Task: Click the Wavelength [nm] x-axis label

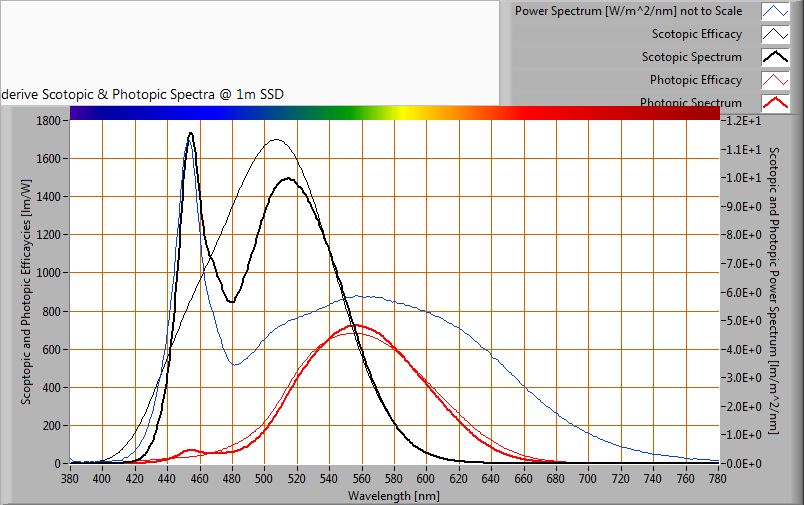Action: [393, 495]
